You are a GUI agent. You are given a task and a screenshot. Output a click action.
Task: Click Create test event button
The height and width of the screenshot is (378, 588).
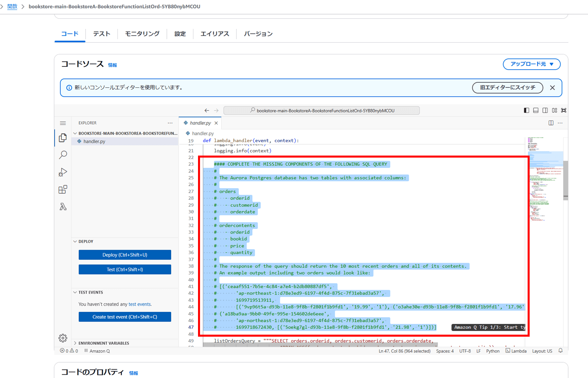tap(125, 317)
